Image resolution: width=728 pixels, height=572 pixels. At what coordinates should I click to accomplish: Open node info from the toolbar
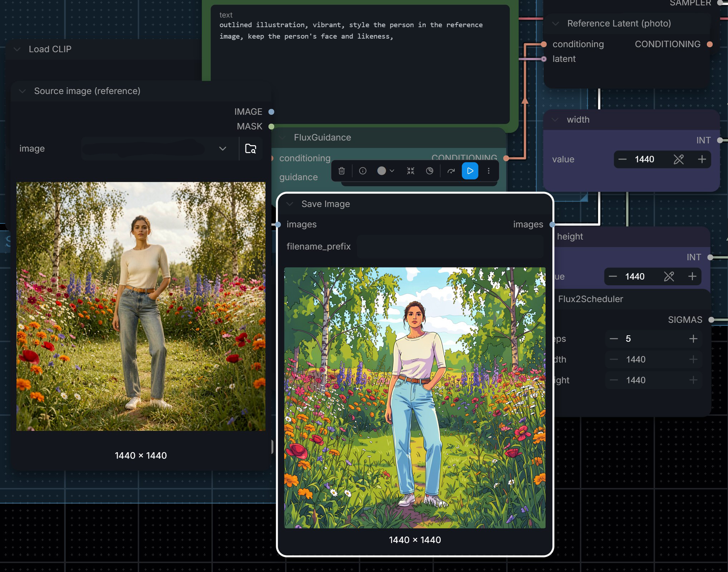pos(362,171)
